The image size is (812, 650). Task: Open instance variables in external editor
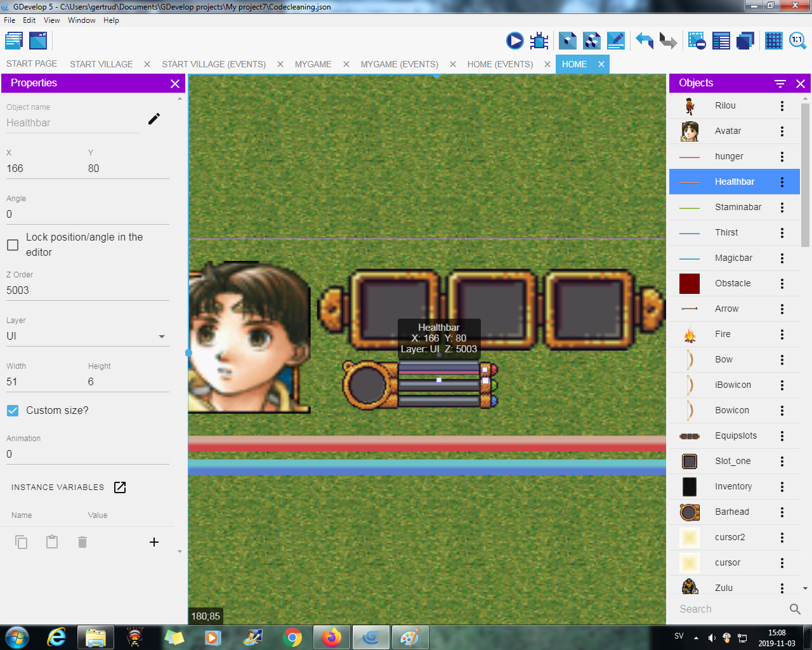click(120, 487)
